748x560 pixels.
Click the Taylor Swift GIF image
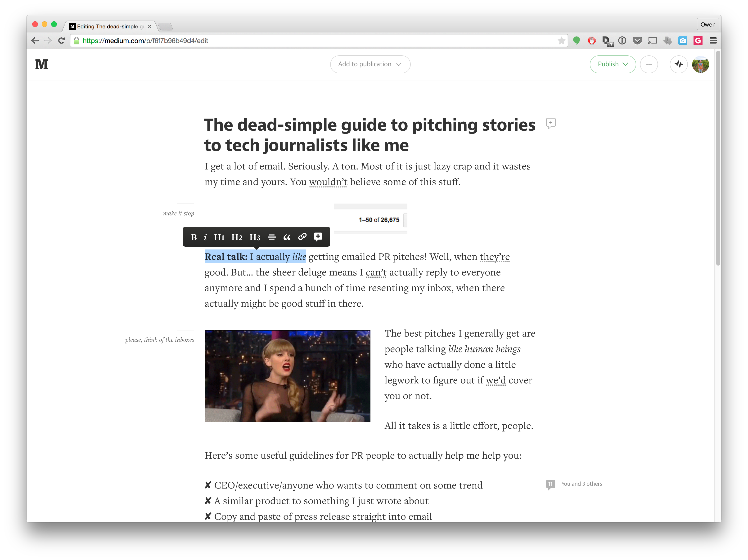click(288, 376)
